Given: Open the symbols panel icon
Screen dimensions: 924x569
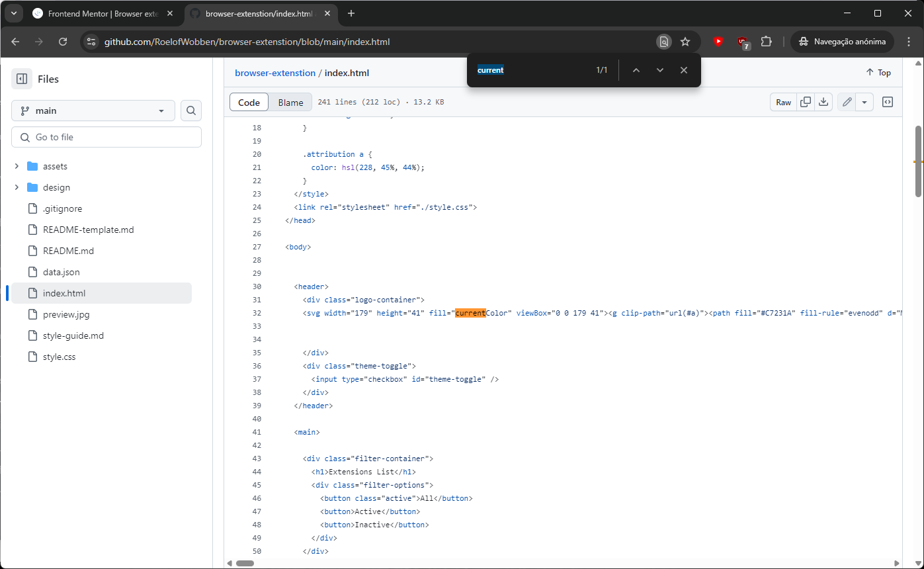Looking at the screenshot, I should click(x=888, y=102).
